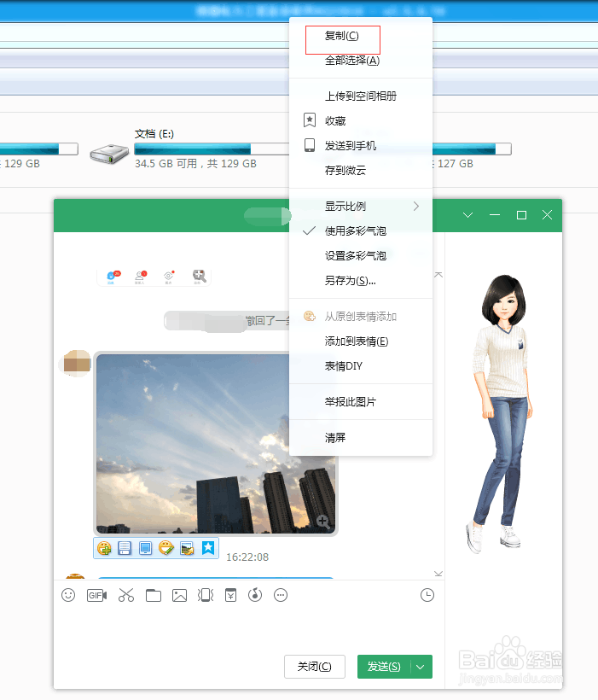Click the music note icon

point(255,595)
